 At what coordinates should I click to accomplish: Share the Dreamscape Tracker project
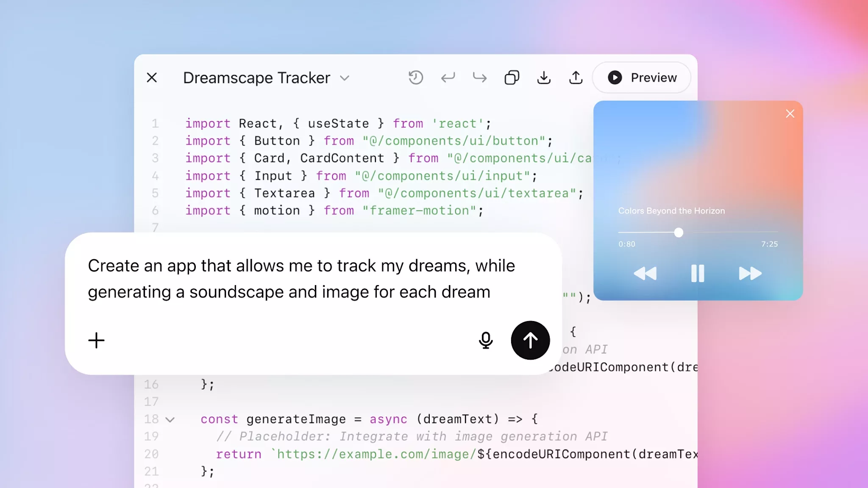(x=576, y=78)
